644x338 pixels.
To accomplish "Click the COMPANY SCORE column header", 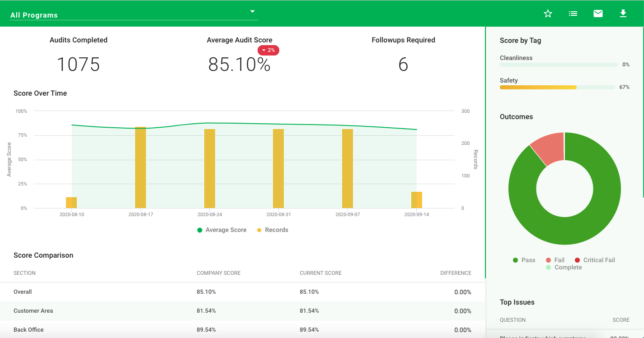I will 219,273.
